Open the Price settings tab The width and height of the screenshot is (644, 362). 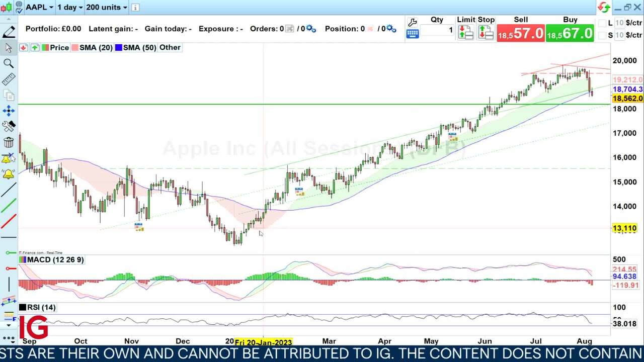(x=55, y=47)
